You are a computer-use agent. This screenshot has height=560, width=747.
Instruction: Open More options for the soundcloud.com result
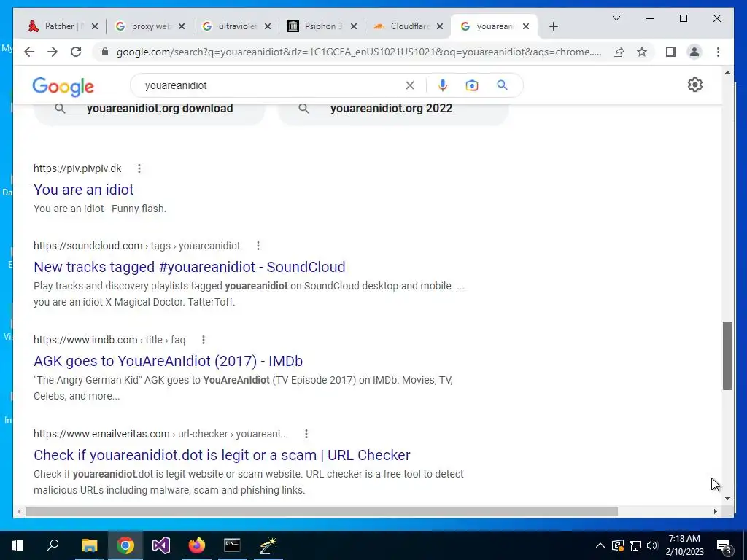[258, 246]
